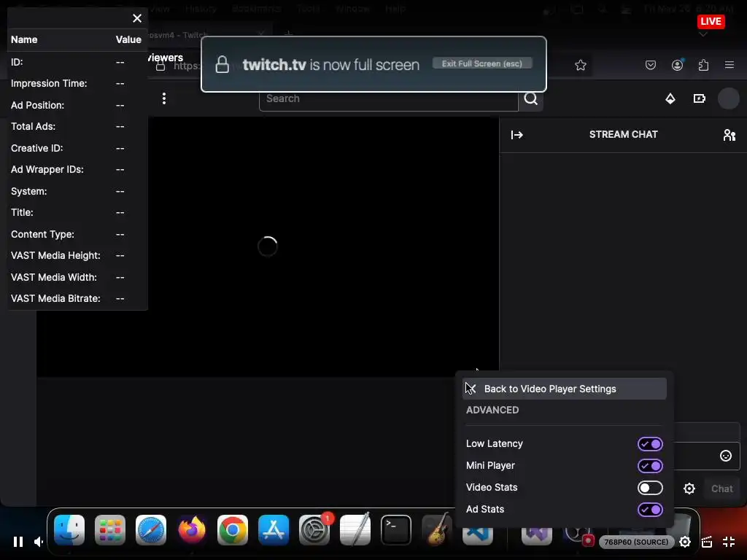747x560 pixels.
Task: Click the LIVE indicator badge
Action: (x=711, y=21)
